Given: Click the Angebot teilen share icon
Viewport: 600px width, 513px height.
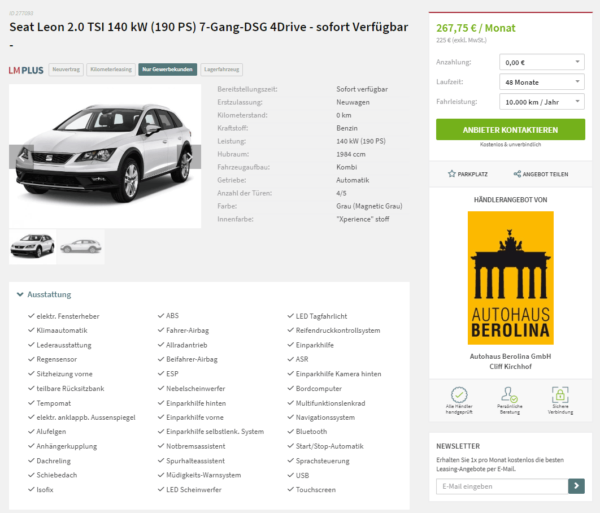Looking at the screenshot, I should coord(517,174).
